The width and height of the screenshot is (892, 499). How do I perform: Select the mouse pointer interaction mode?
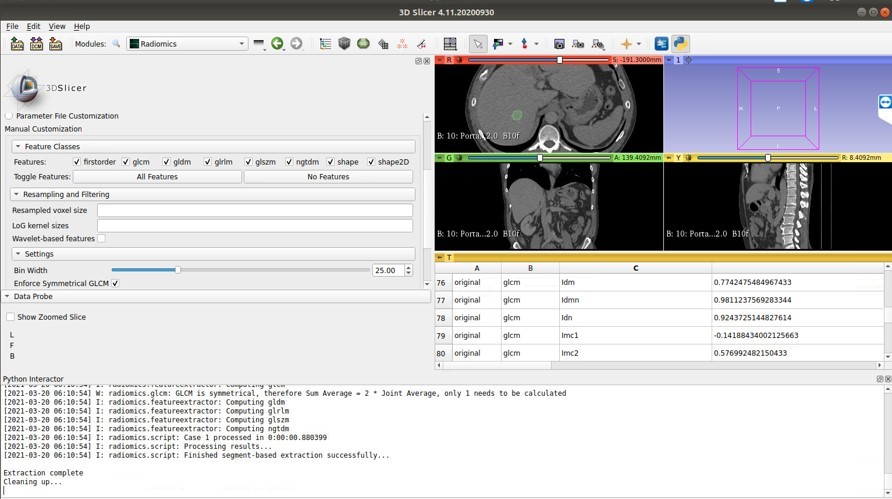(x=477, y=44)
